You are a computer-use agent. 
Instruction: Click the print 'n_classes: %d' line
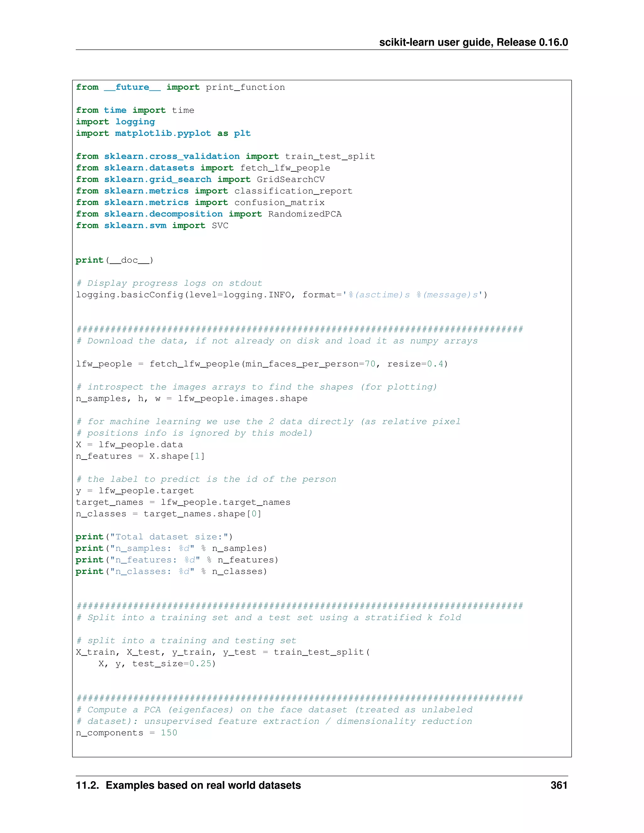coord(171,571)
